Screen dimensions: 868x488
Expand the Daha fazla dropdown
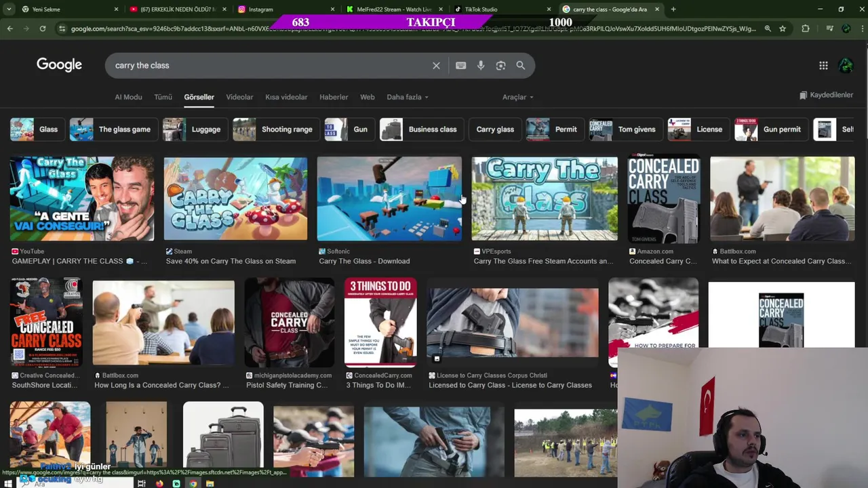tap(408, 97)
